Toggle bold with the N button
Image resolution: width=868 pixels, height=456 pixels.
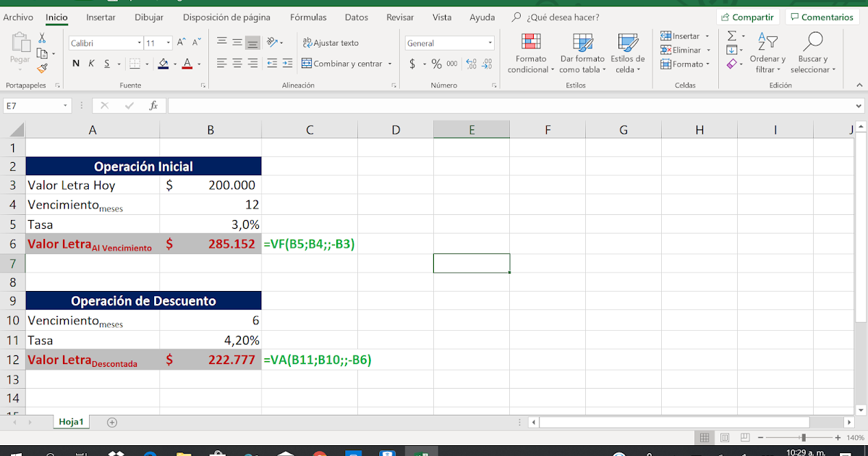tap(77, 64)
